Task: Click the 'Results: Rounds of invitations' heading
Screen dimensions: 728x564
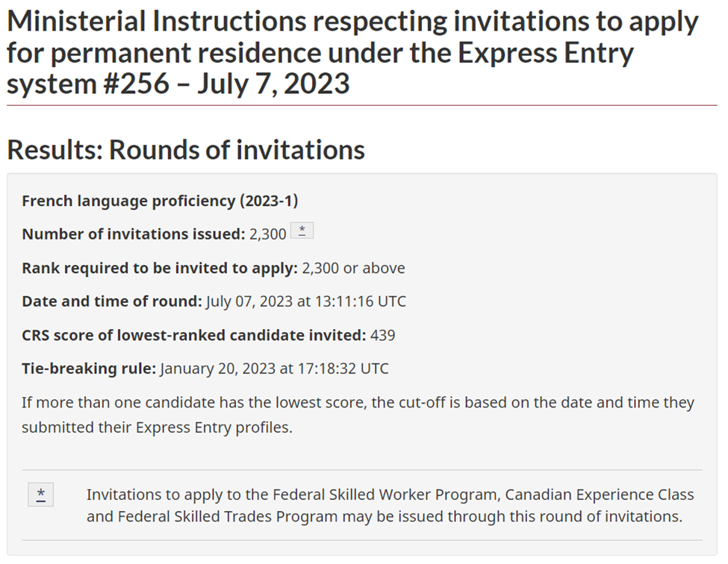Action: click(x=186, y=150)
